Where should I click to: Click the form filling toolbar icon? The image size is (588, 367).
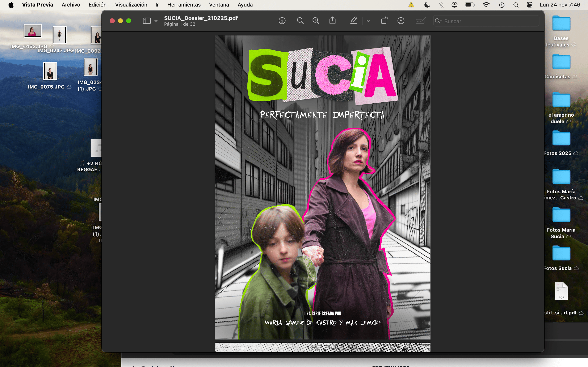tap(420, 21)
